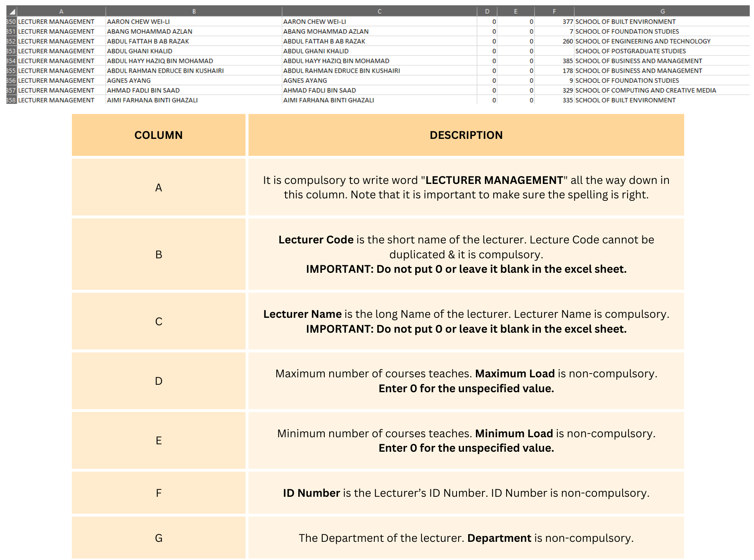Viewport: 754px width, 560px height.
Task: Click the DESCRIPTION table heading
Action: point(466,135)
